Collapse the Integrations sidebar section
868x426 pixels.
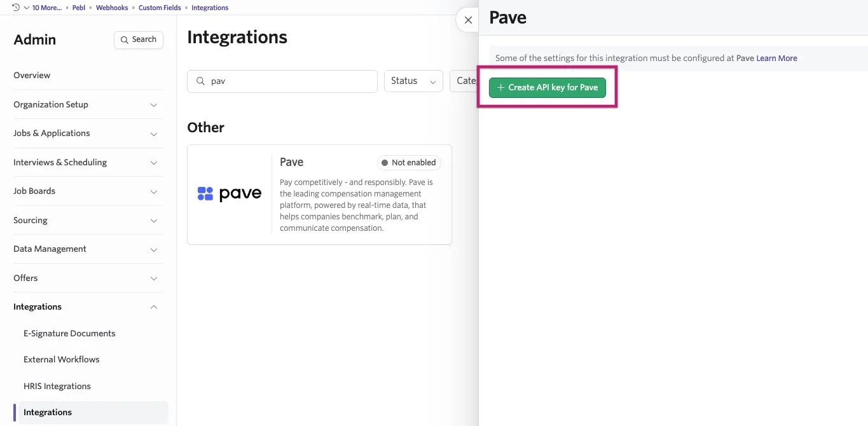[88, 306]
